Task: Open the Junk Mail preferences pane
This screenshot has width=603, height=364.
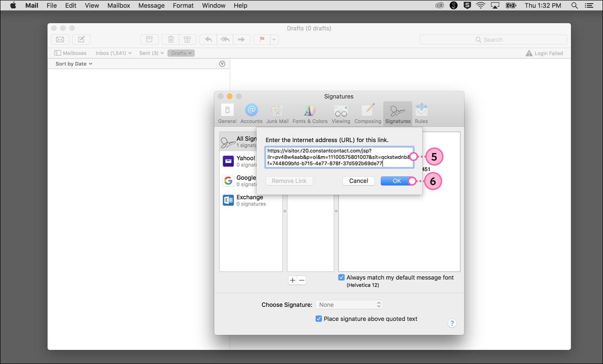Action: [277, 113]
